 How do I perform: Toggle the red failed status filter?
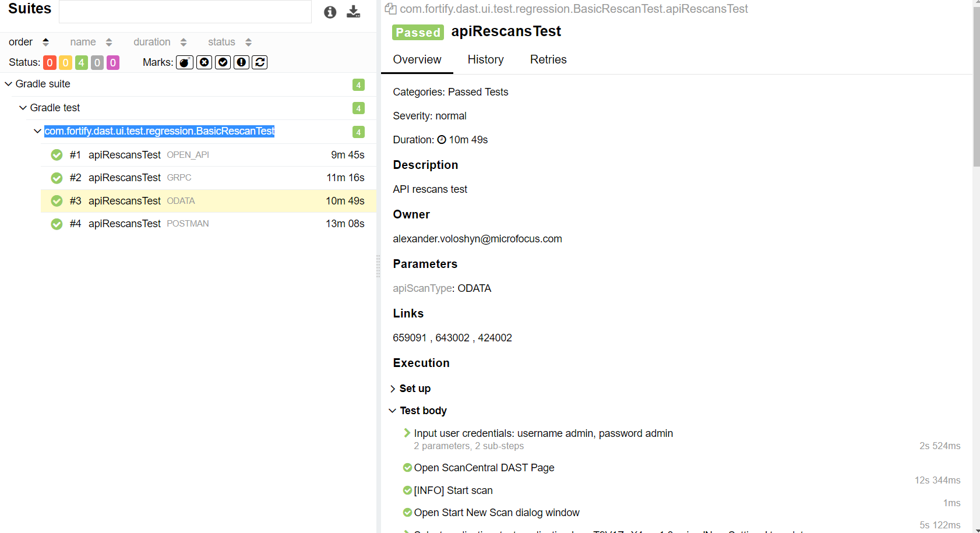[50, 62]
